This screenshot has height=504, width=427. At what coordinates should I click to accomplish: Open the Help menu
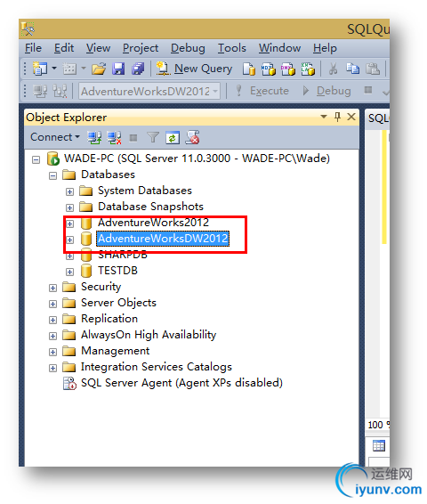click(325, 49)
